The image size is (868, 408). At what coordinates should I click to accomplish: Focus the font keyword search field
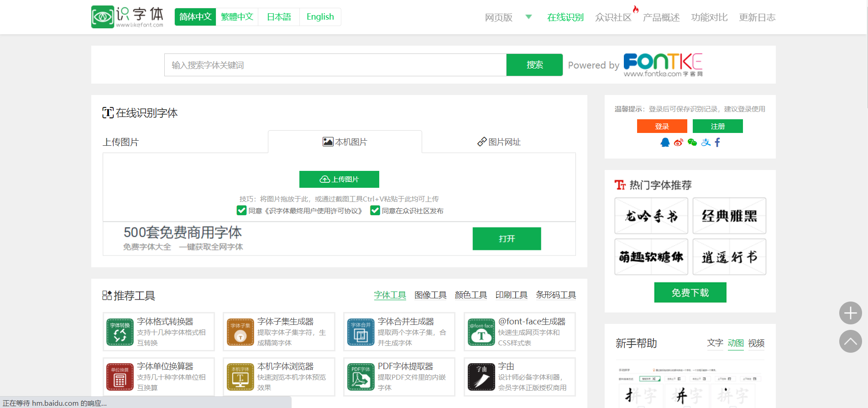335,65
